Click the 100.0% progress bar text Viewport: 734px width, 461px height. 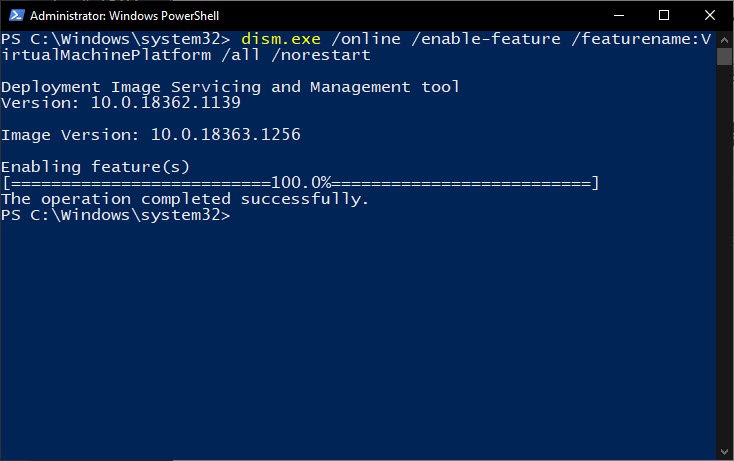(x=301, y=183)
